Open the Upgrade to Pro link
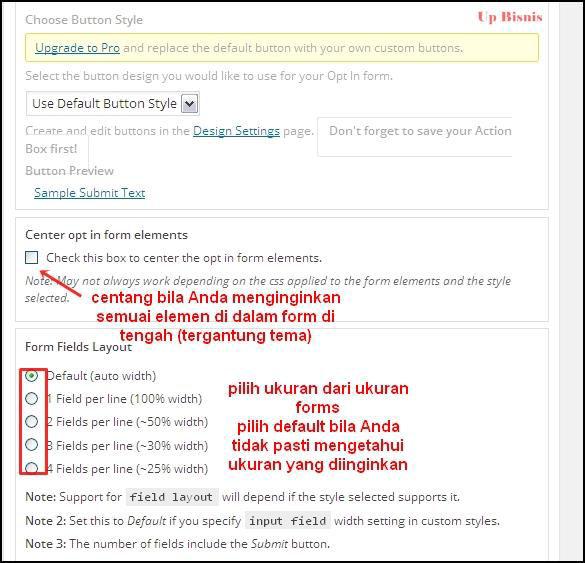 (x=77, y=48)
